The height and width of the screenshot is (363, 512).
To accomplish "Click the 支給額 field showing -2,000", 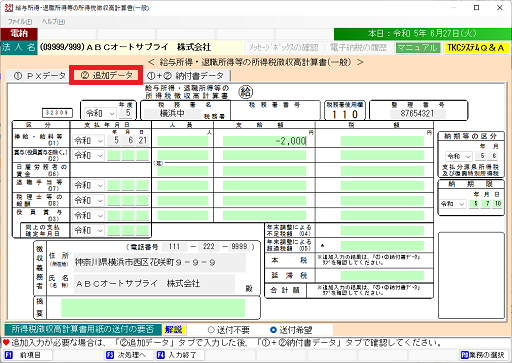I will click(x=264, y=141).
